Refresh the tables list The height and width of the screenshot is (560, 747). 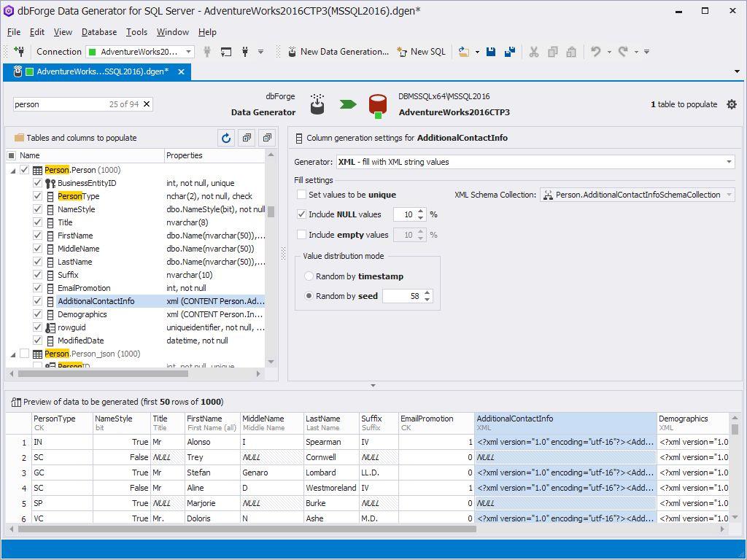tap(226, 138)
